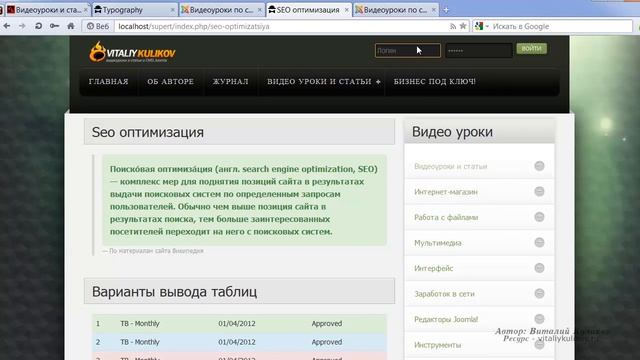Click the Варианты вывода таблиц heading
Image resolution: width=640 pixels, height=360 pixels.
point(174,292)
